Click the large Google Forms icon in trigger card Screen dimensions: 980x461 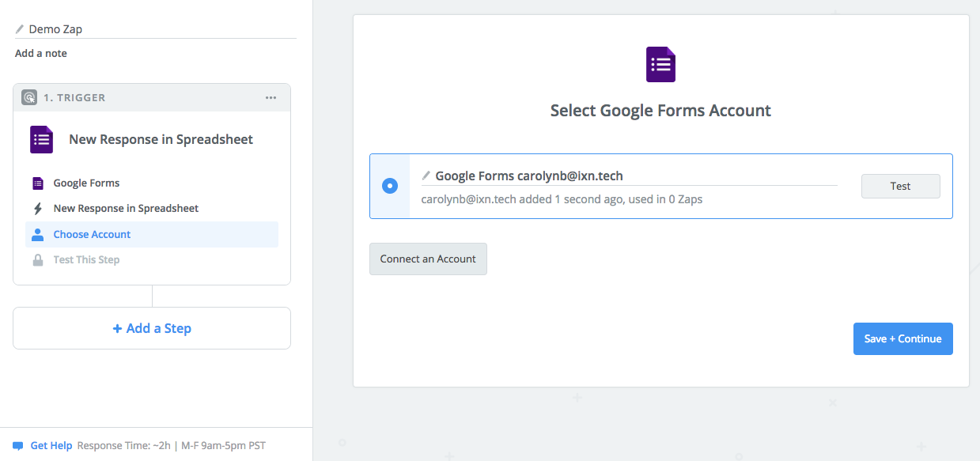coord(41,139)
